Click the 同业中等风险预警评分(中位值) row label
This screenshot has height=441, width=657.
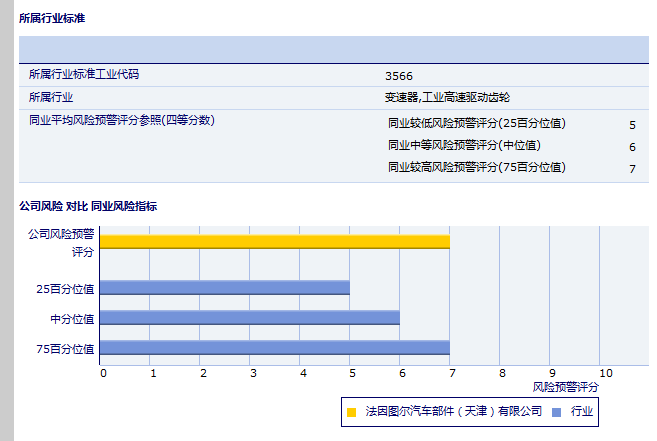coord(464,146)
